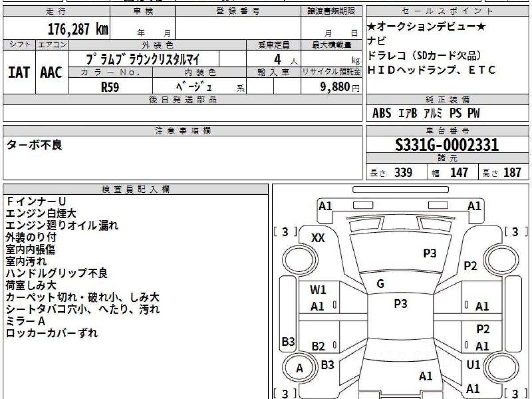Click the アルミ equipment label

433,113
